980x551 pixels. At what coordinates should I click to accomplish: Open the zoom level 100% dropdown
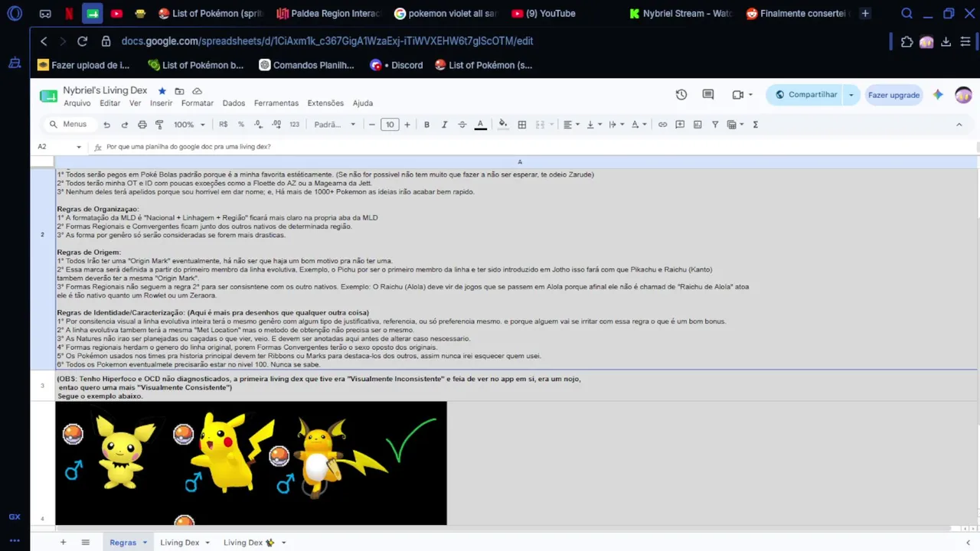point(189,125)
